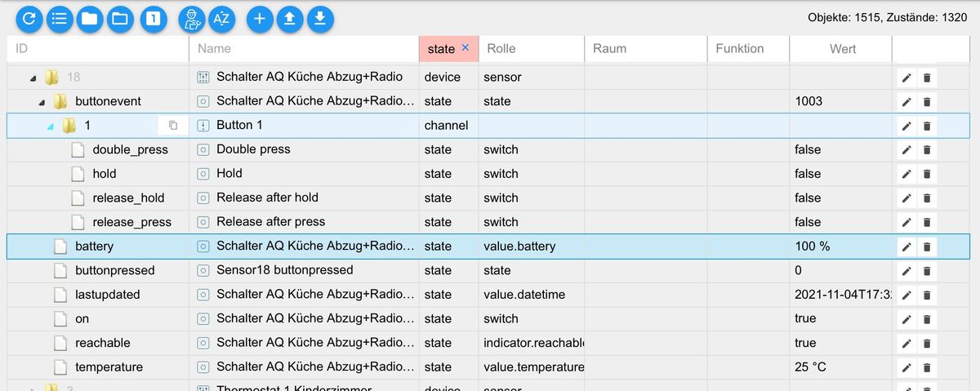
Task: Edit the battery object with the pencil icon
Action: (906, 247)
